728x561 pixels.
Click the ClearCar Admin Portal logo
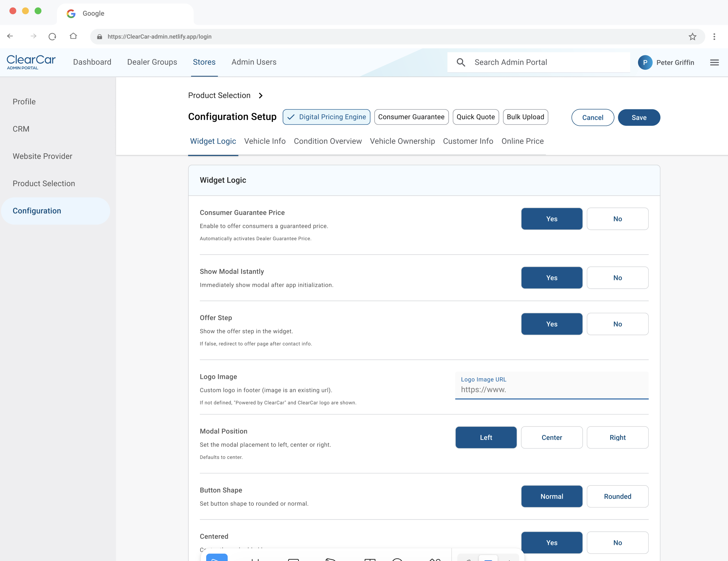pos(31,62)
